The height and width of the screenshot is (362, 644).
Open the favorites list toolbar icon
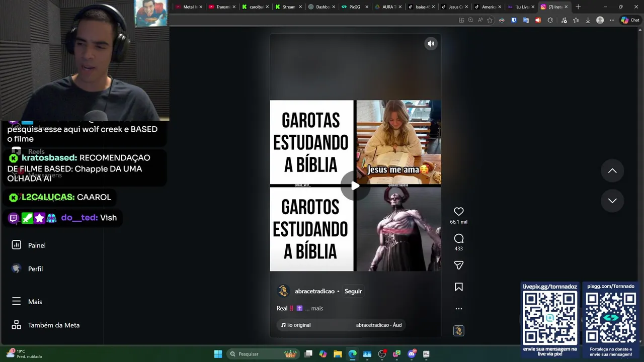[576, 20]
